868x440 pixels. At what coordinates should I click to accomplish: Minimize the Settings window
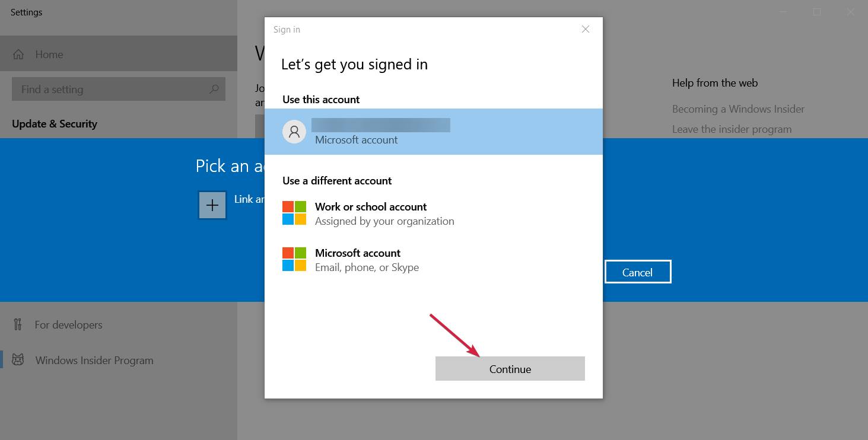tap(784, 12)
